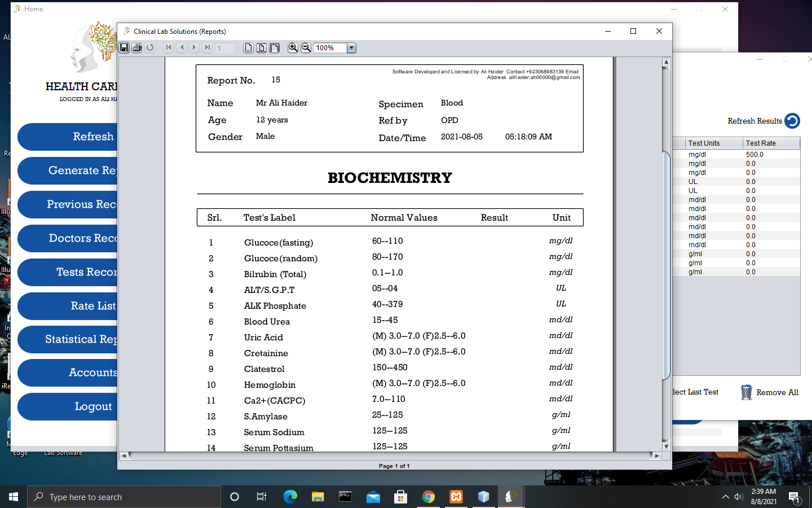812x508 pixels.
Task: Click the Remove All trash icon
Action: pyautogui.click(x=746, y=392)
